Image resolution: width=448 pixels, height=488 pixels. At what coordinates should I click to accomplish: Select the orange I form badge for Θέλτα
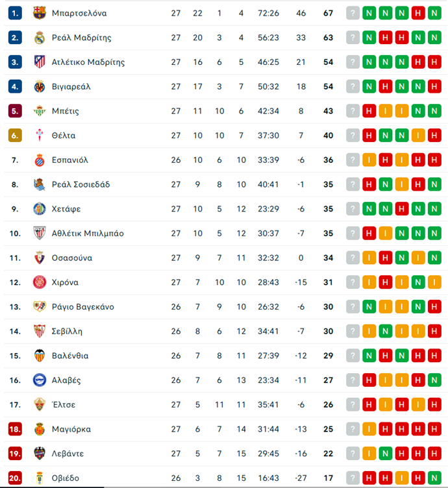pyautogui.click(x=417, y=136)
